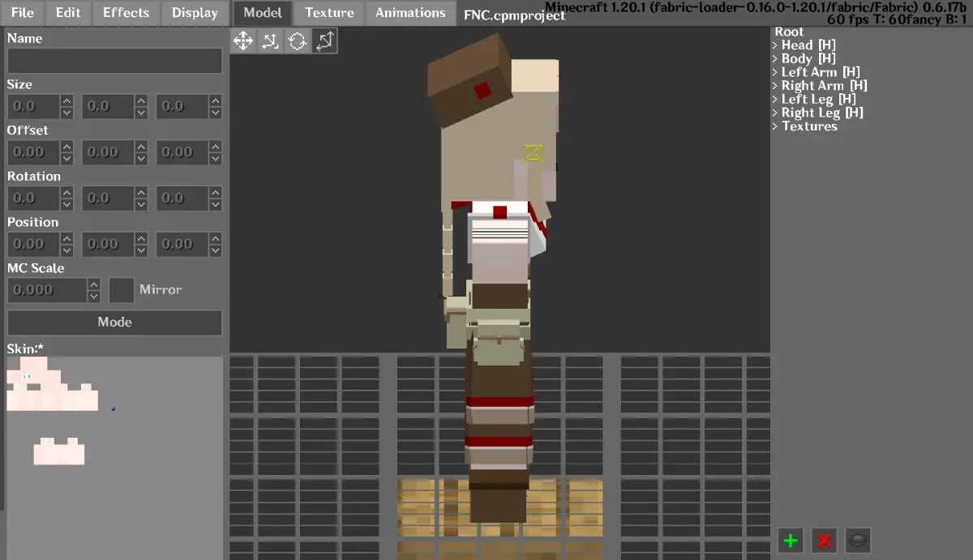Image resolution: width=973 pixels, height=560 pixels.
Task: Select the Root tree item
Action: 790,32
